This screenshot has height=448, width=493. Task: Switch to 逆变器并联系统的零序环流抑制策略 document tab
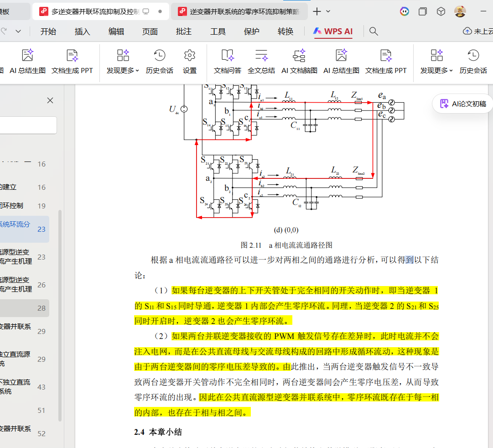tap(239, 11)
